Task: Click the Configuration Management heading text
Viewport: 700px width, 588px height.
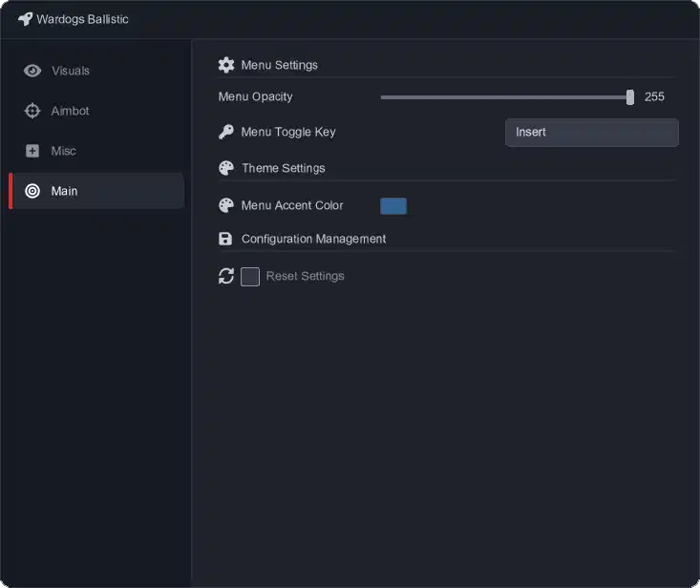Action: (x=313, y=240)
